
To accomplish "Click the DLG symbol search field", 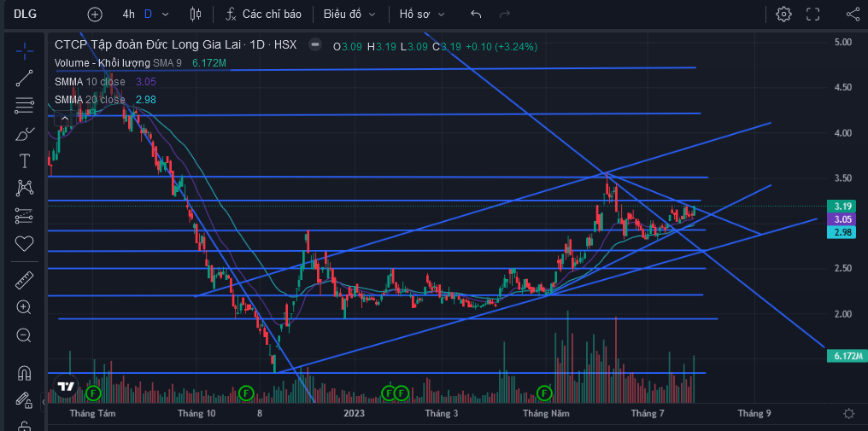I will click(x=25, y=15).
